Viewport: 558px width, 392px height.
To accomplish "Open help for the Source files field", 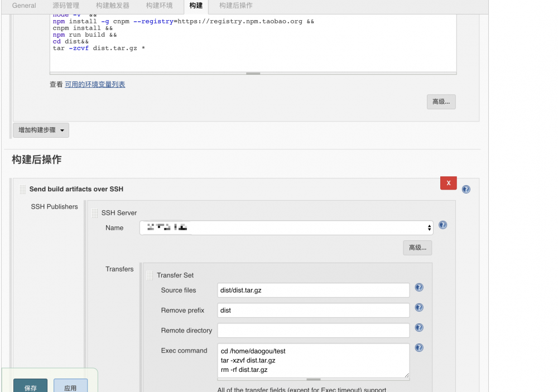I will tap(419, 287).
